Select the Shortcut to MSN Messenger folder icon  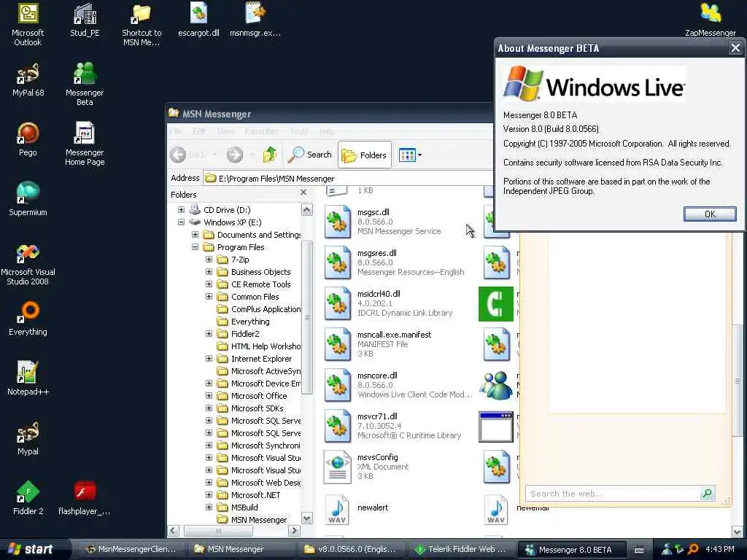pyautogui.click(x=142, y=15)
